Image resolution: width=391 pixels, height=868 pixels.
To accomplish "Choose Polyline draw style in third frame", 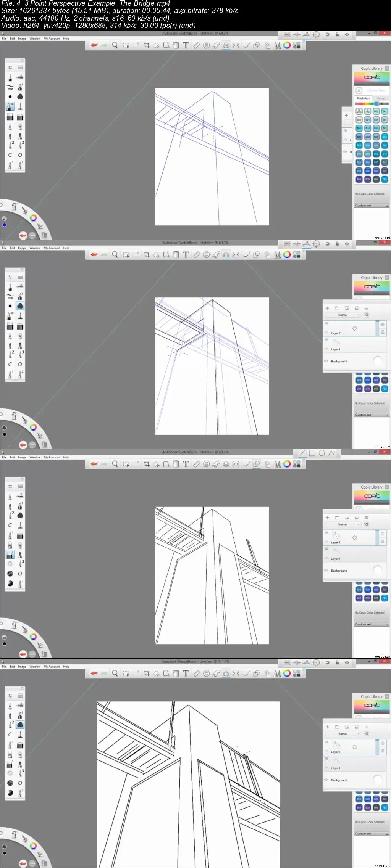I will pyautogui.click(x=332, y=453).
